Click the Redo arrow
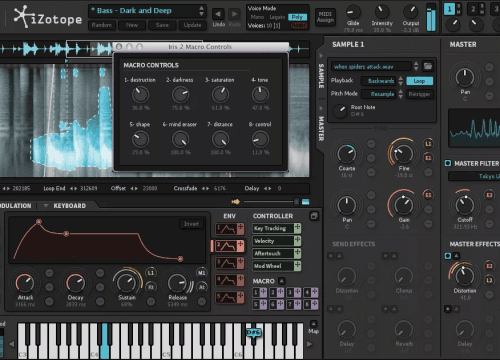 click(235, 14)
